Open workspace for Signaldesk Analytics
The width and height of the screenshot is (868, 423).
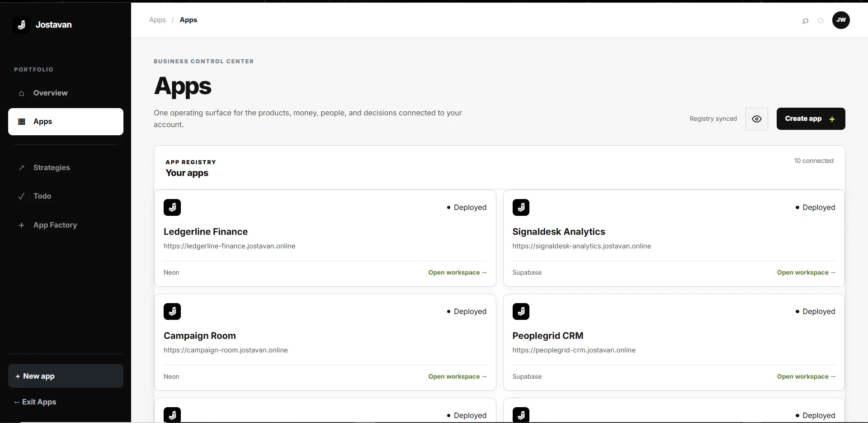click(806, 272)
